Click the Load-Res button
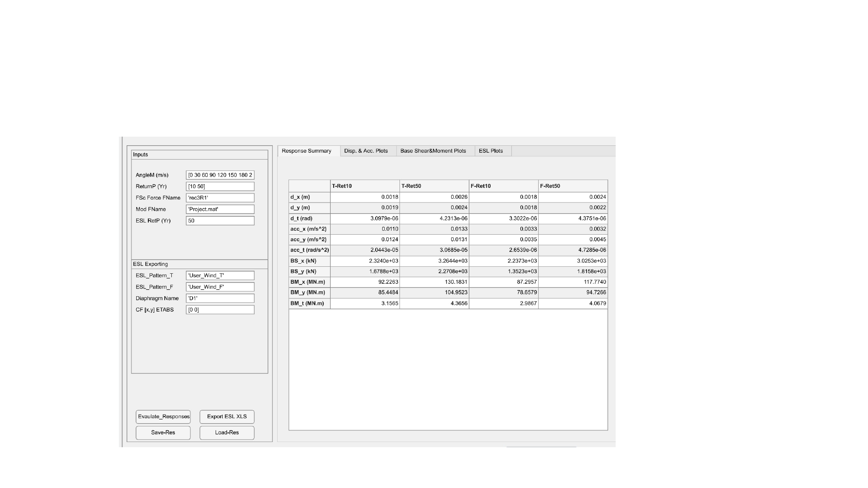 227,432
